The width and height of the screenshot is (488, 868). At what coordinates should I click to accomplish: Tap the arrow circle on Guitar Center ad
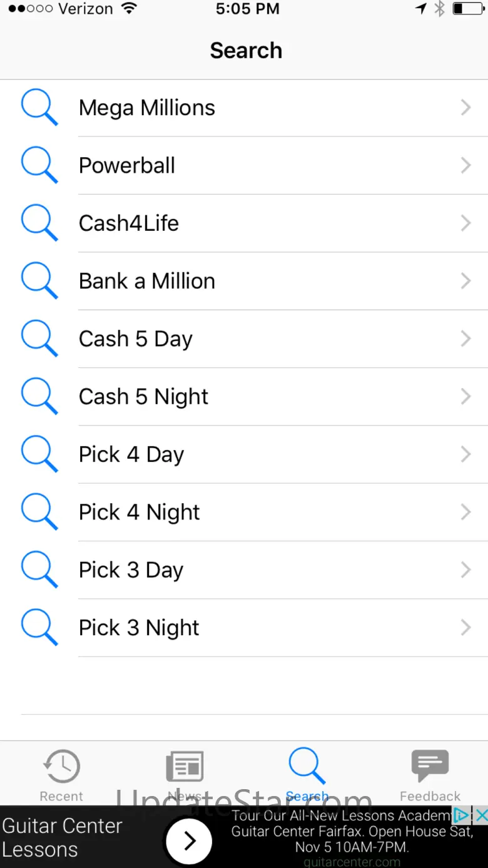tap(190, 840)
